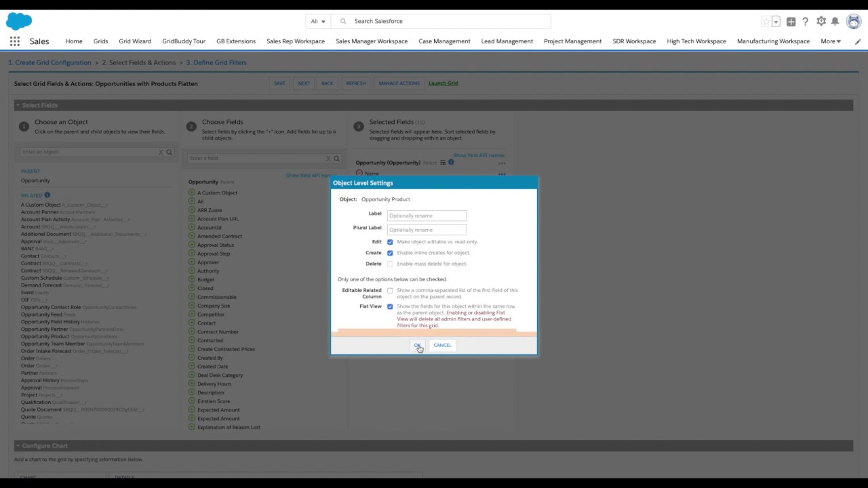The height and width of the screenshot is (488, 868).
Task: Add the A Custom Object field
Action: click(x=192, y=192)
